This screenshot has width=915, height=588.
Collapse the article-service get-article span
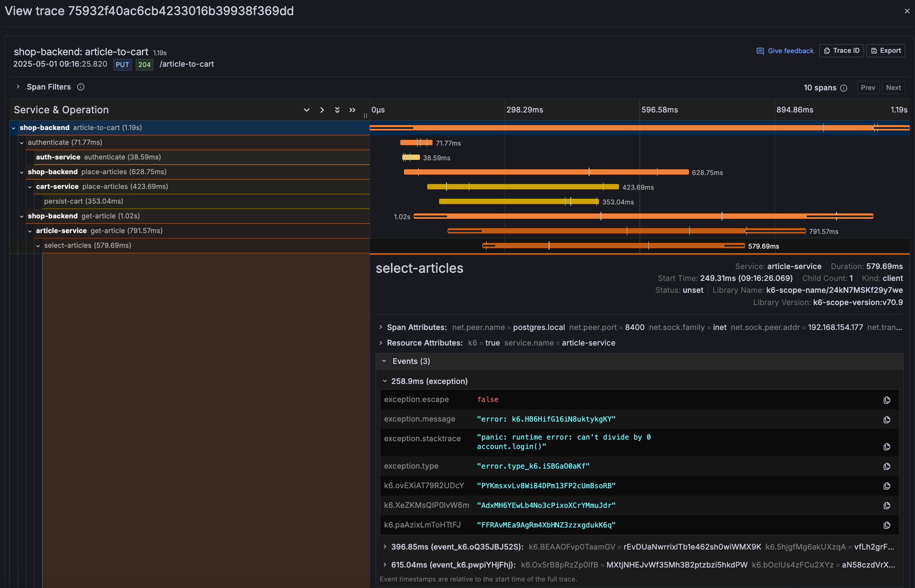tap(30, 231)
